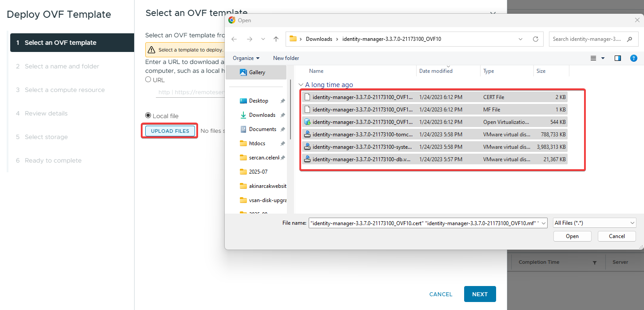Click the NEXT button in wizard
The width and height of the screenshot is (644, 310).
[x=480, y=294]
